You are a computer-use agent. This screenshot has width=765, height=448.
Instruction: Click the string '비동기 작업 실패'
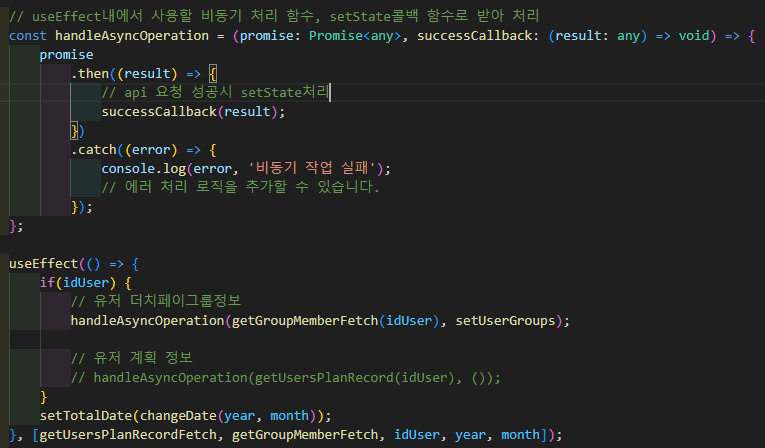point(312,168)
